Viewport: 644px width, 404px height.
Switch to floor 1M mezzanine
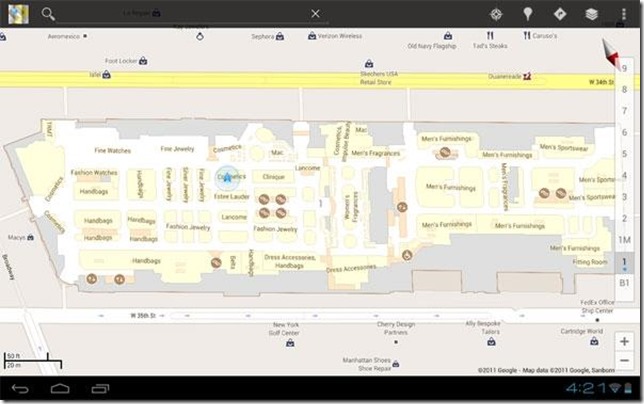[624, 240]
